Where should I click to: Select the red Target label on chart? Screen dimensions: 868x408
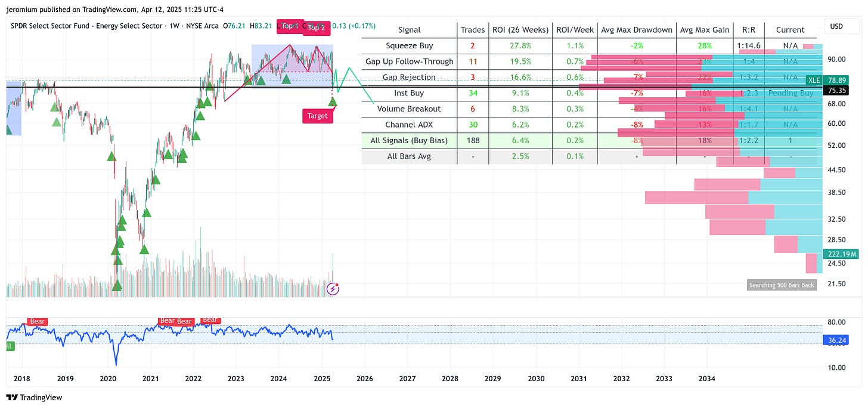pyautogui.click(x=317, y=116)
